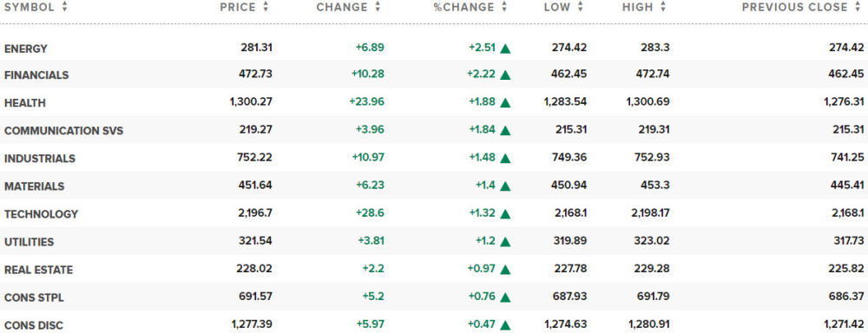Open the REAL ESTATE sector link
868x333 pixels.
coord(38,270)
